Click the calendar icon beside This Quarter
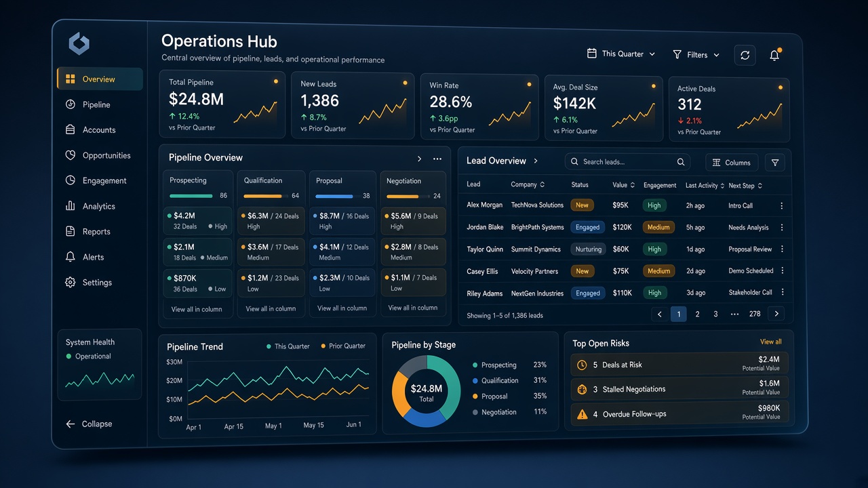The height and width of the screenshot is (488, 868). [591, 53]
